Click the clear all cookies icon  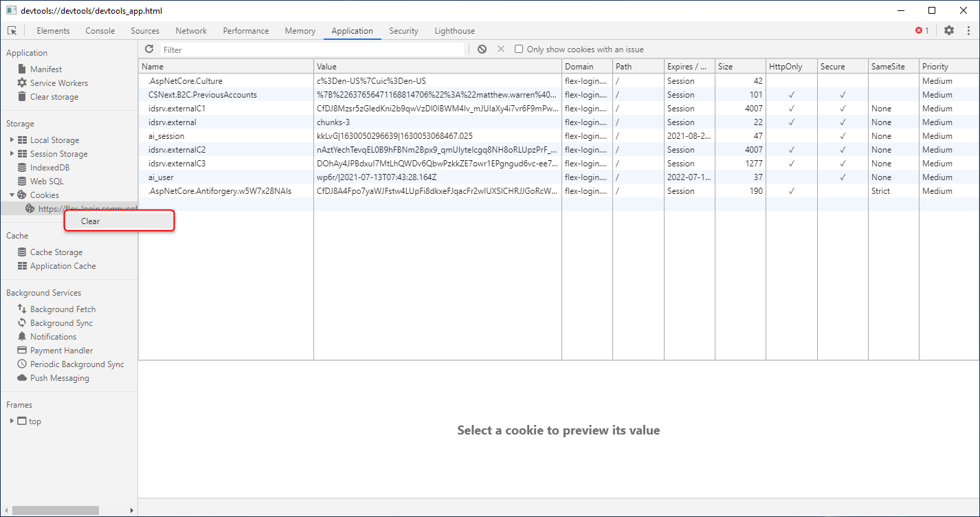(482, 49)
